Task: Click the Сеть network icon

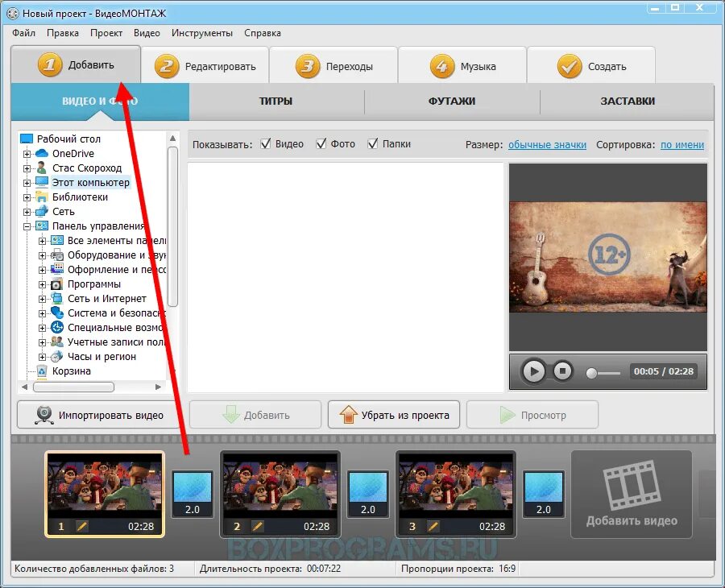Action: coord(42,211)
